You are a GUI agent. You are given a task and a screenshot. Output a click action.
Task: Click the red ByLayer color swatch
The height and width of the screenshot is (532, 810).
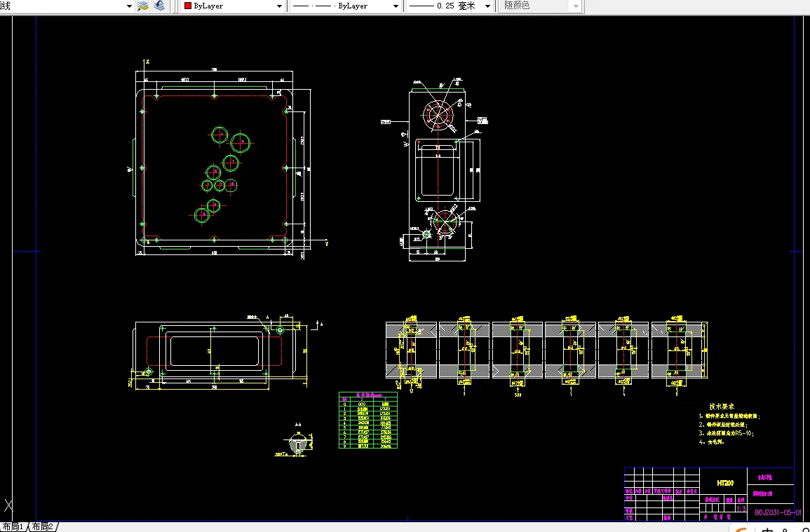click(x=188, y=6)
